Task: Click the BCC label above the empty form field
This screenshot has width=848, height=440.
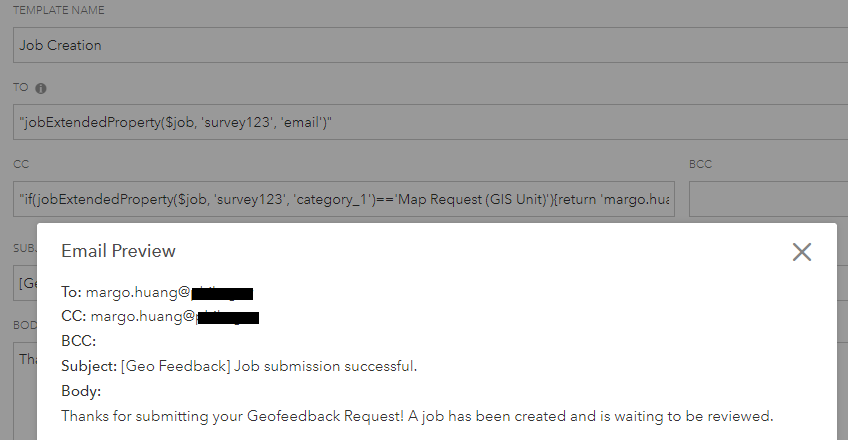Action: [700, 164]
